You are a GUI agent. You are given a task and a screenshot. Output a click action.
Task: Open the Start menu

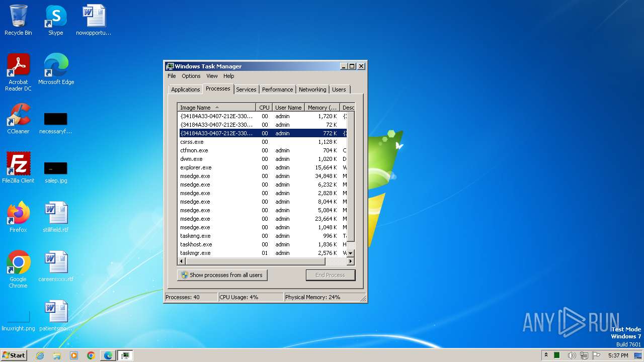click(x=14, y=355)
